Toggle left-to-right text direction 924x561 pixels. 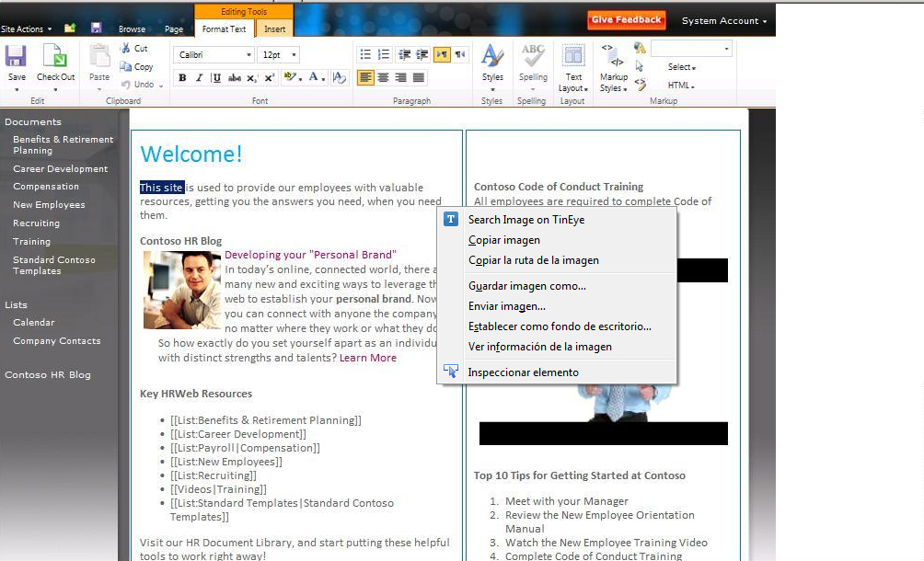pyautogui.click(x=442, y=55)
